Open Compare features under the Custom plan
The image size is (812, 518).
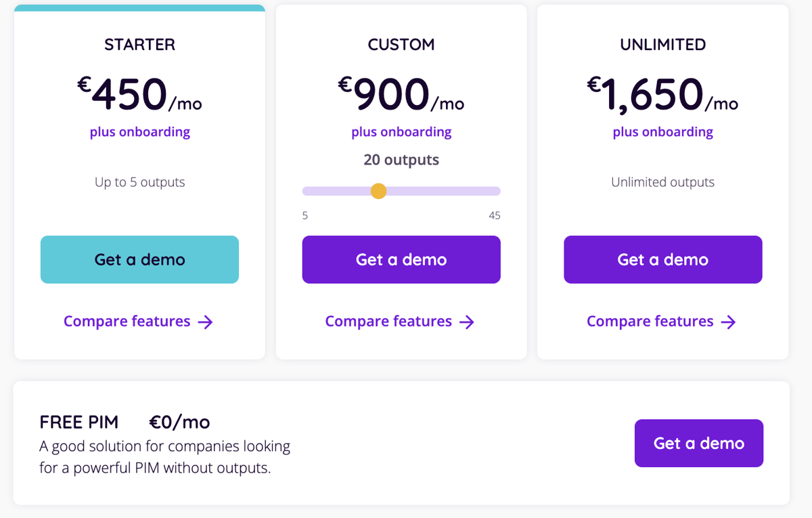tap(390, 321)
